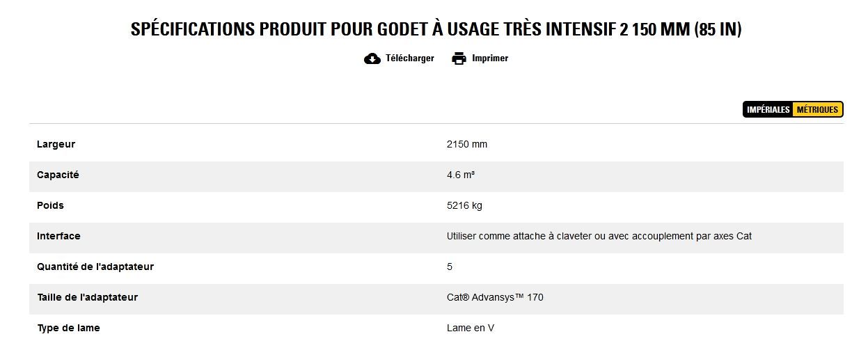Screen dimensions: 868x357
Task: Select the Quantité de l'adaptateur label
Action: pyautogui.click(x=95, y=267)
